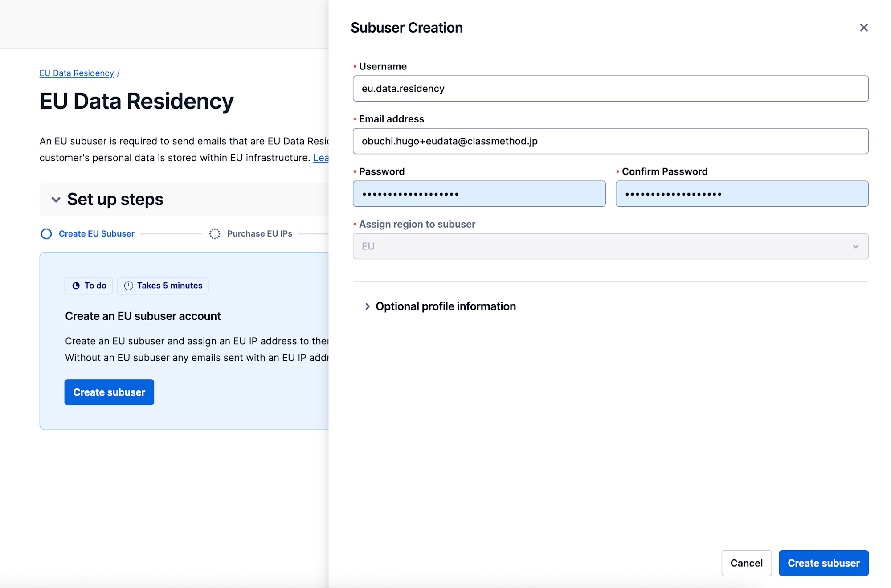Open the Assign region to subuser dropdown
The width and height of the screenshot is (891, 588).
pyautogui.click(x=610, y=246)
